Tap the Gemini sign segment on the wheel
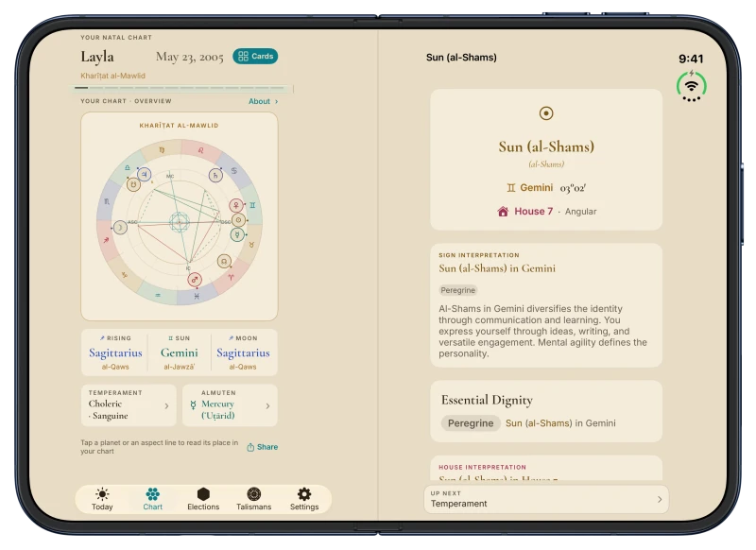756x550 pixels. click(252, 205)
